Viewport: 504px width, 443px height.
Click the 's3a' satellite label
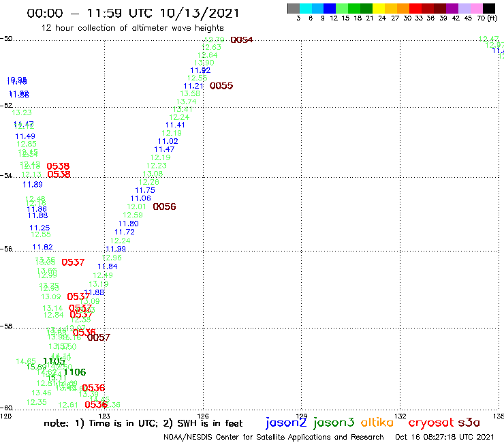tap(469, 423)
